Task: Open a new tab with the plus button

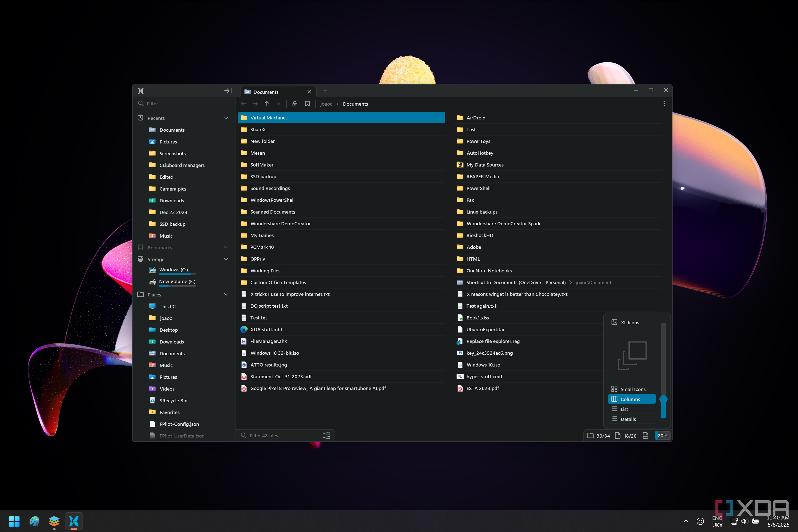Action: (x=325, y=91)
